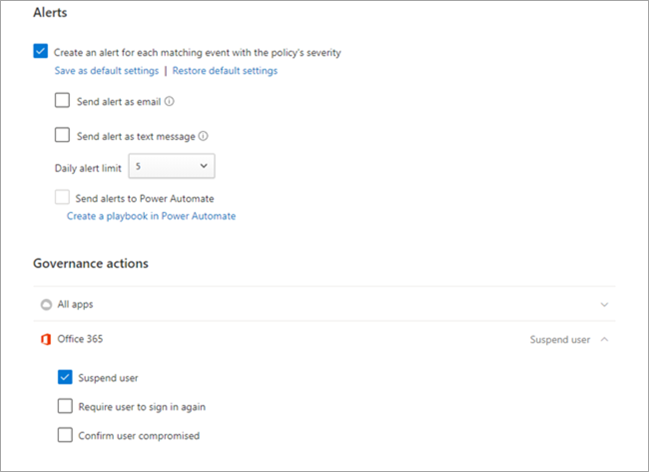Click the All apps circle icon
The width and height of the screenshot is (649, 472).
click(46, 304)
